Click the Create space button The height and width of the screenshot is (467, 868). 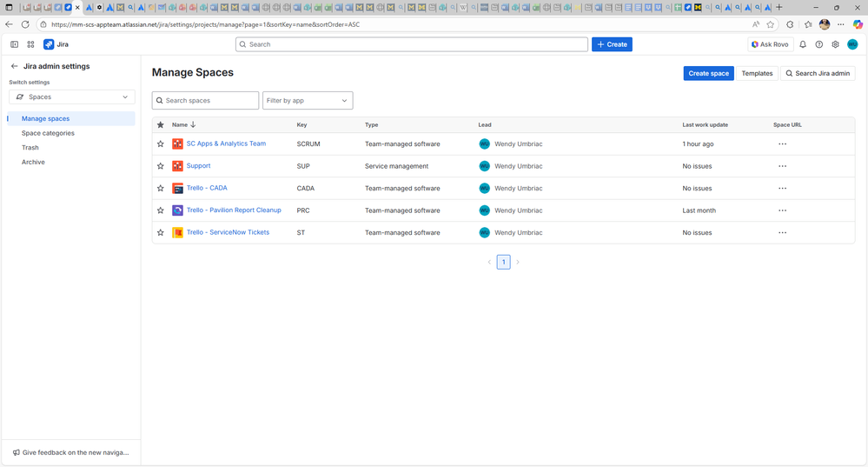tap(709, 73)
